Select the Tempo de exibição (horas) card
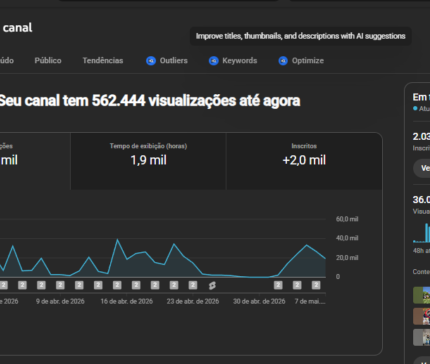The width and height of the screenshot is (430, 364). click(x=148, y=161)
